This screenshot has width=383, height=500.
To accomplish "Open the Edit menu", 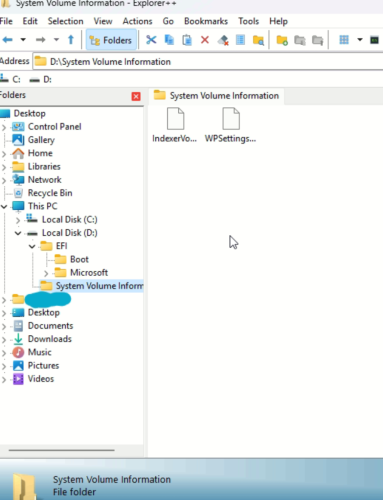I will (x=30, y=21).
